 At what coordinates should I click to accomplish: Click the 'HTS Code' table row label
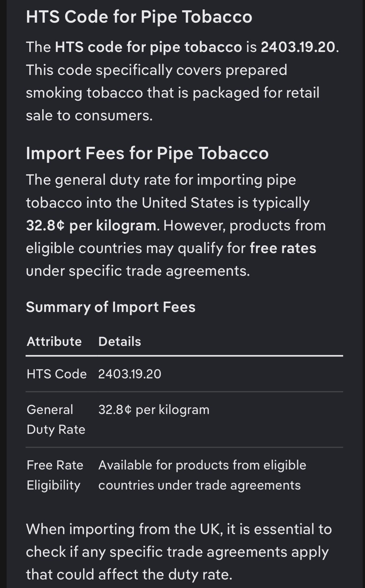[57, 374]
